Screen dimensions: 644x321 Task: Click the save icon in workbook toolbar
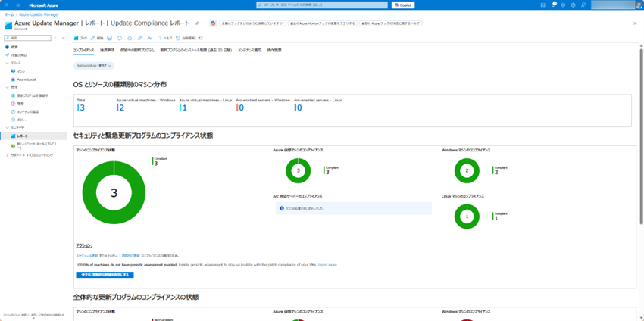point(110,37)
